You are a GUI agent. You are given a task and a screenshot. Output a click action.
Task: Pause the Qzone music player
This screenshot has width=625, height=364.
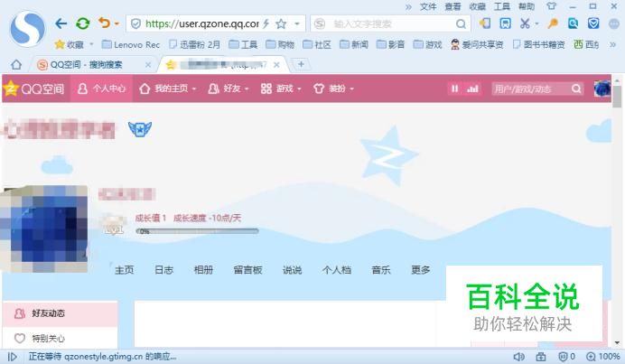click(x=455, y=89)
